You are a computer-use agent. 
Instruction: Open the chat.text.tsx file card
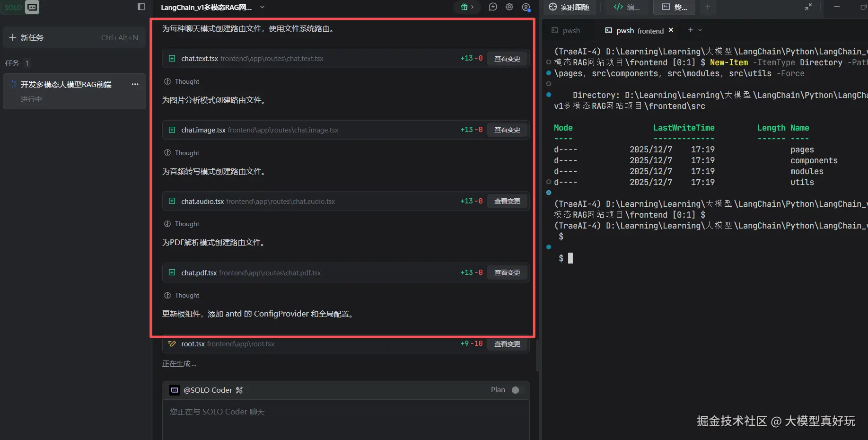345,59
